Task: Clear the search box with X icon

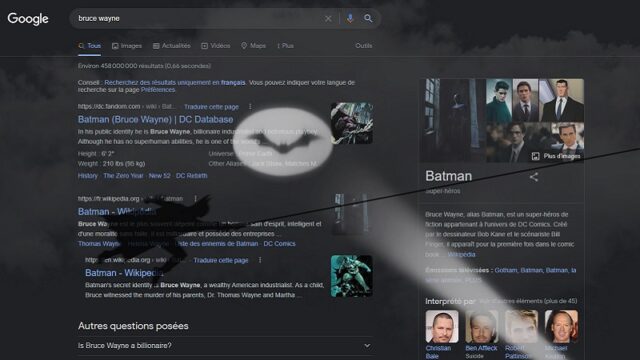Action: pyautogui.click(x=328, y=18)
